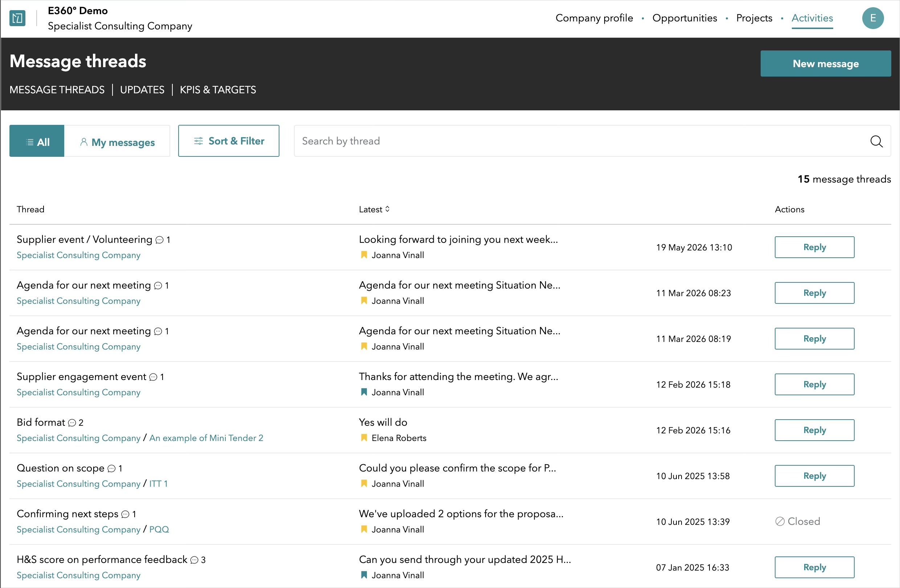Select MESSAGE THREADS tab
The height and width of the screenshot is (588, 900).
point(57,90)
